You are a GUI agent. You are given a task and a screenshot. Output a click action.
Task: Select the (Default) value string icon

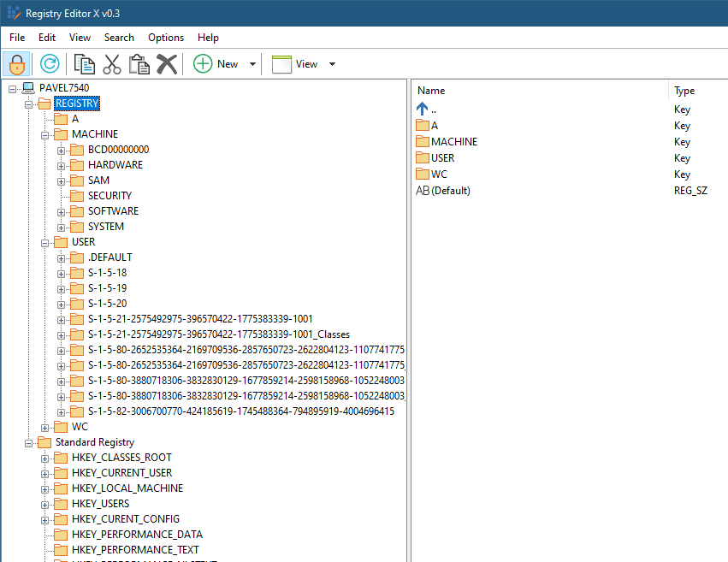click(x=423, y=190)
